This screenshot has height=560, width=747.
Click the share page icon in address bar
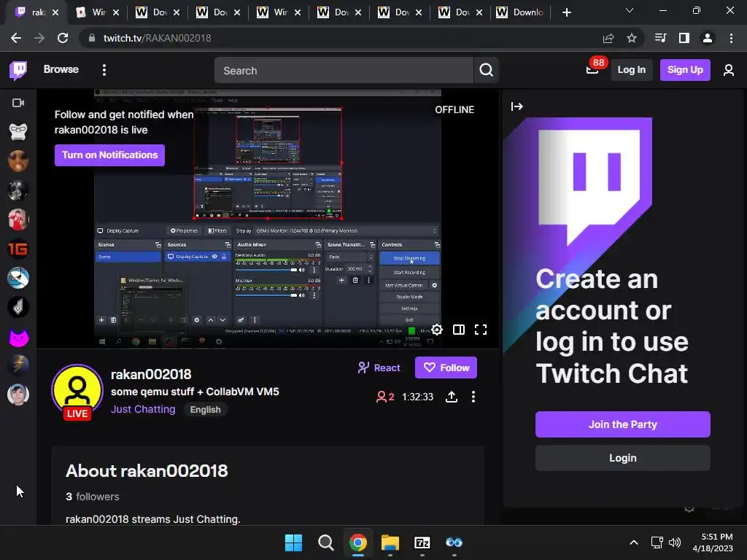[x=608, y=38]
